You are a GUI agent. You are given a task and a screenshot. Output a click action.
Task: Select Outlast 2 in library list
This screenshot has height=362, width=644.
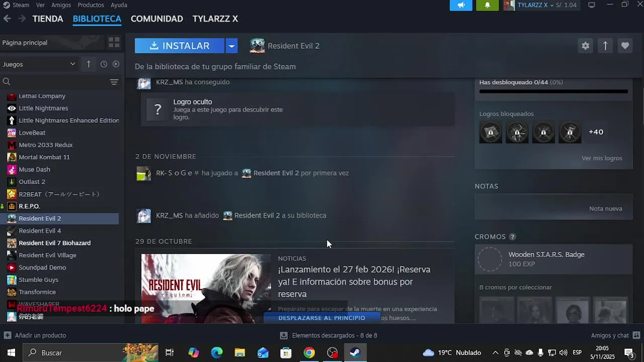(x=59, y=182)
